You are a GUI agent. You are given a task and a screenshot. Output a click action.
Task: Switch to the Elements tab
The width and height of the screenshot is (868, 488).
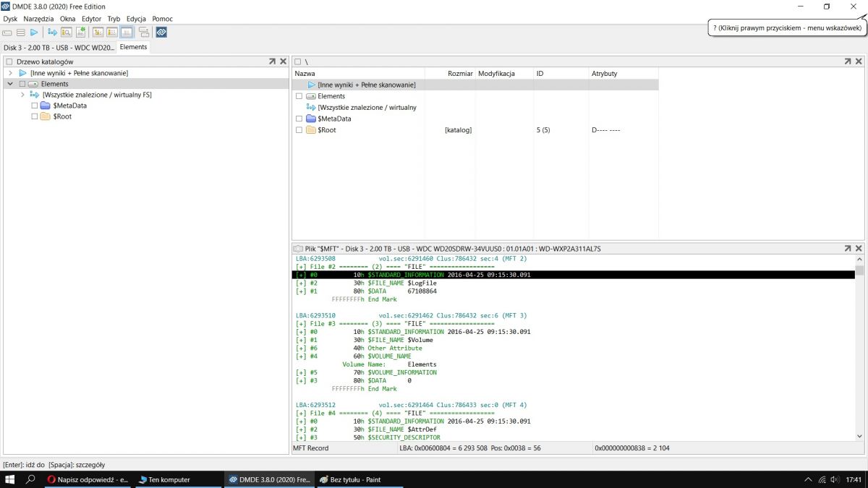[134, 47]
